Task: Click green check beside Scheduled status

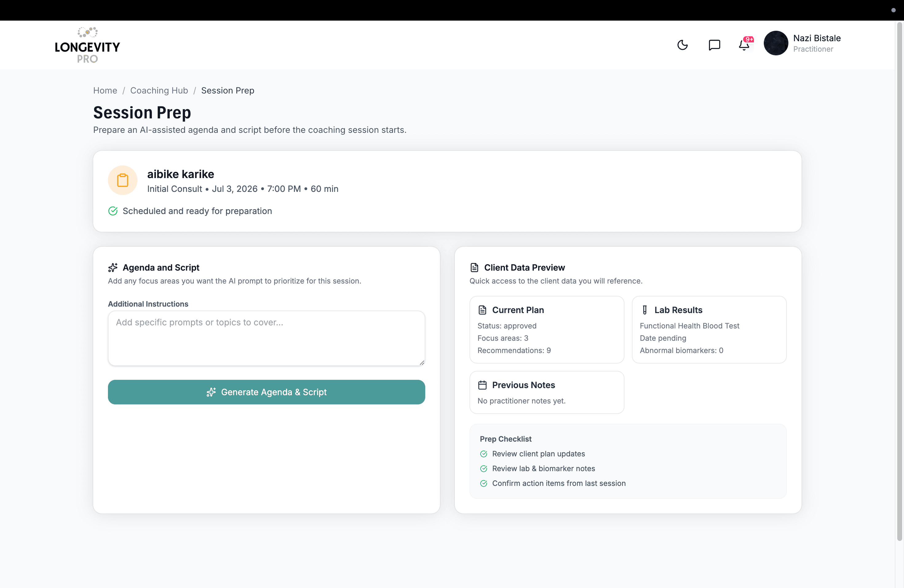Action: [113, 211]
